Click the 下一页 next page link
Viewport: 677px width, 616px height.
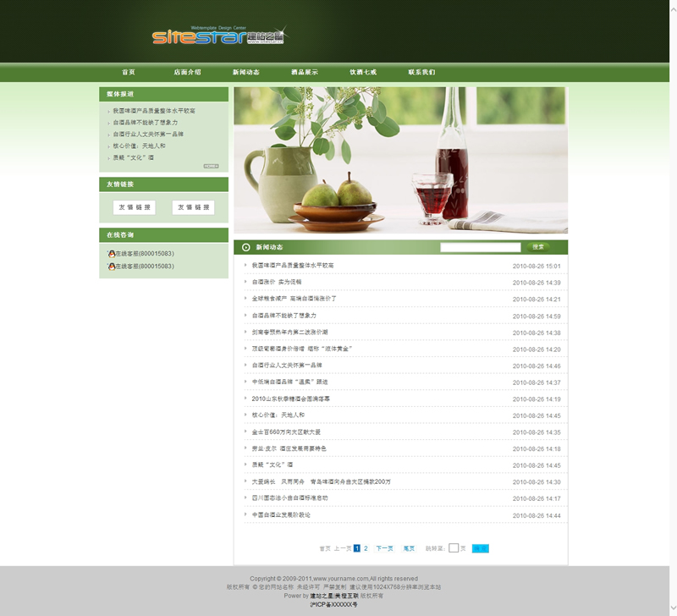(384, 548)
